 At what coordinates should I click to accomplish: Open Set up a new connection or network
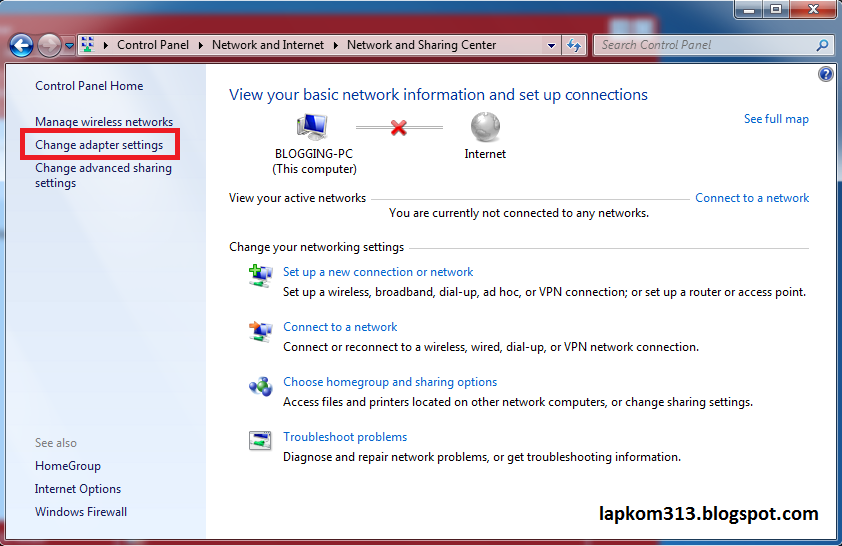[378, 272]
